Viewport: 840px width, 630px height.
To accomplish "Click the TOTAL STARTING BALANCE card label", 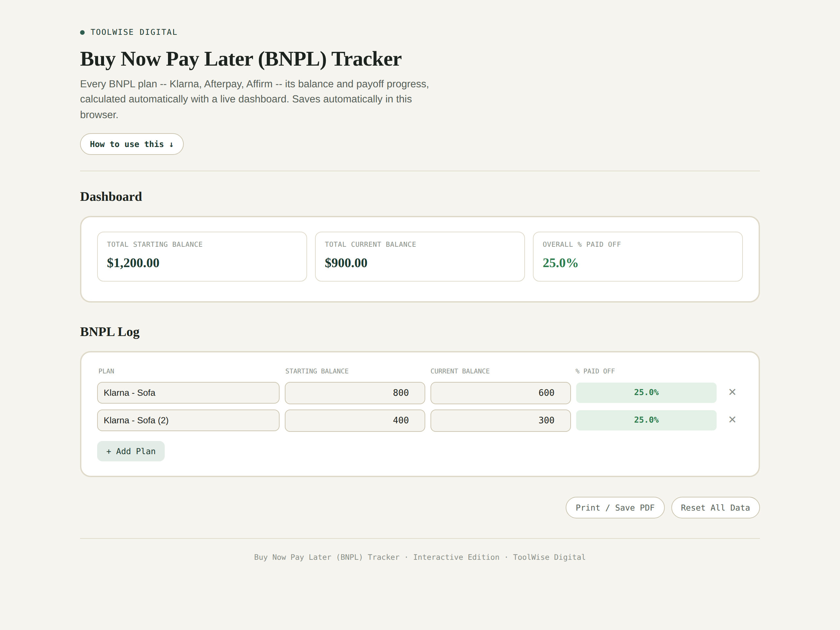I will tap(155, 244).
